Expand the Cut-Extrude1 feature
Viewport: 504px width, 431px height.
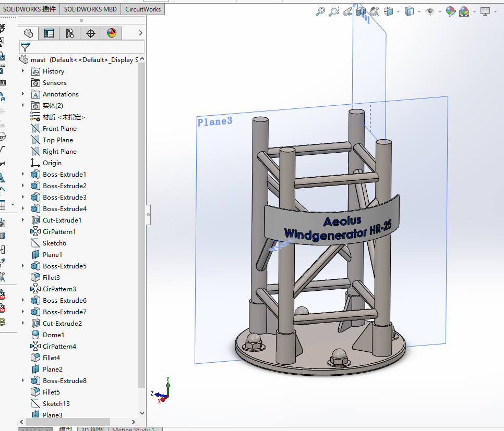pyautogui.click(x=23, y=220)
